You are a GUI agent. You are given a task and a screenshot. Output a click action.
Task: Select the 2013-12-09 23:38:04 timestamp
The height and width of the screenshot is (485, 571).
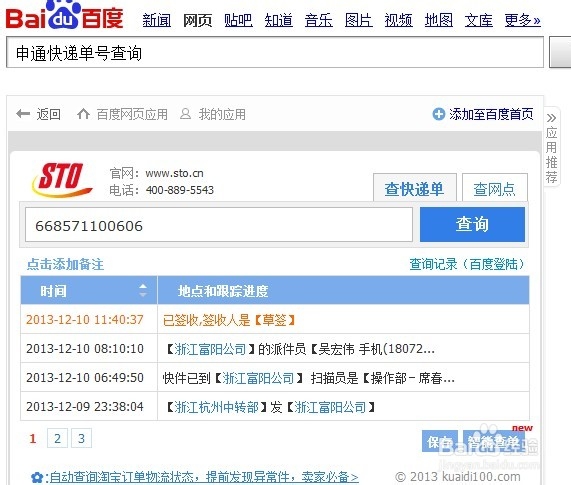tap(85, 407)
